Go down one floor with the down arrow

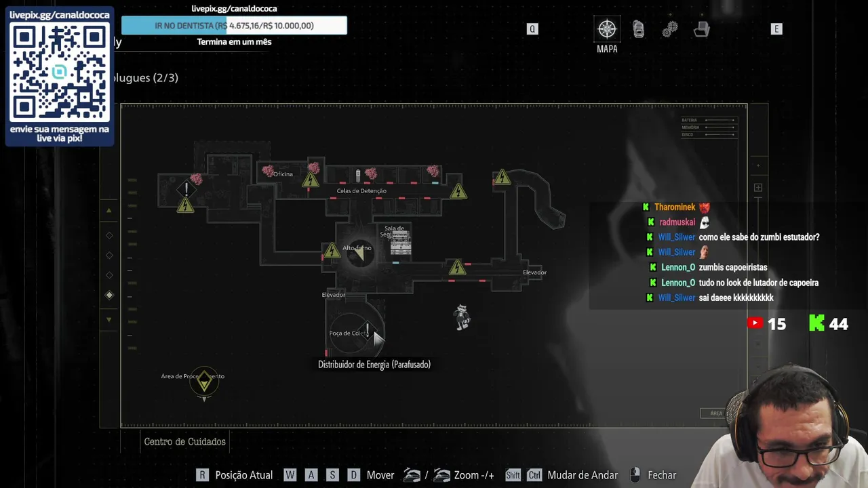109,319
